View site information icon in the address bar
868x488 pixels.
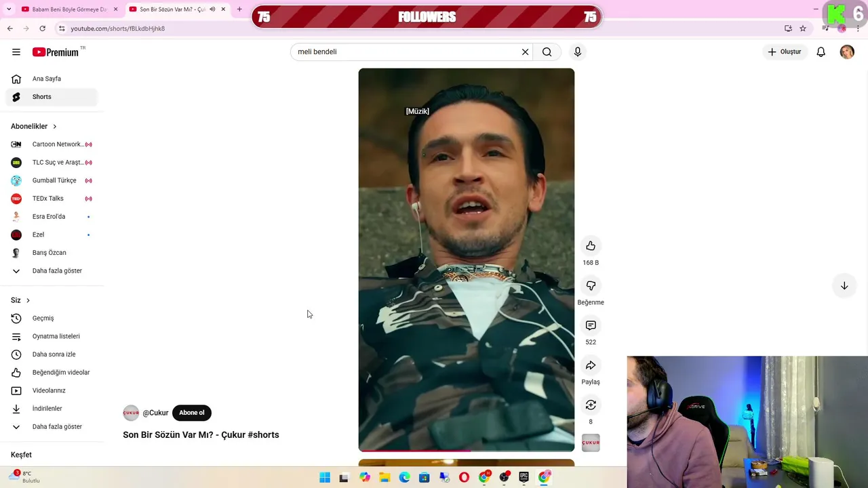point(62,28)
